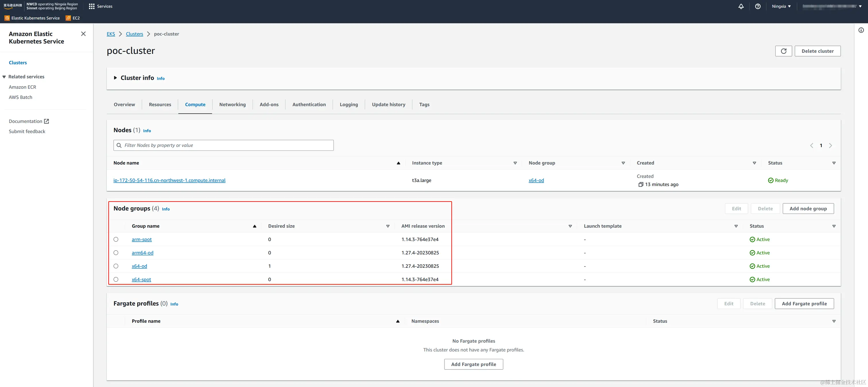Open the info panel icon at right edge
Image resolution: width=868 pixels, height=387 pixels.
point(861,30)
